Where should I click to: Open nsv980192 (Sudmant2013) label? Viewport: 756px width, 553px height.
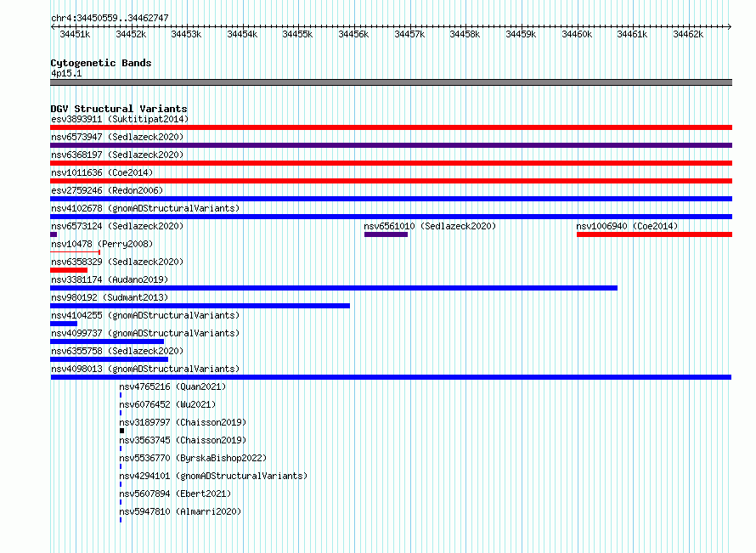(x=110, y=297)
